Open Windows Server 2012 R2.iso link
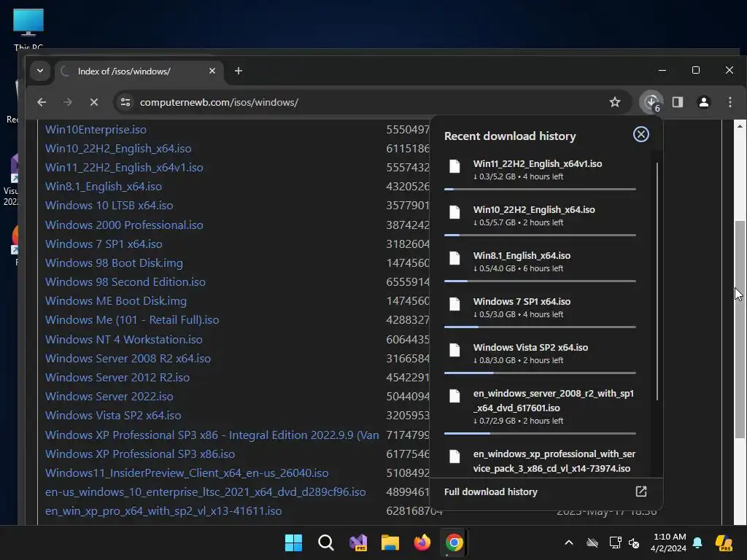The width and height of the screenshot is (747, 560). (117, 378)
